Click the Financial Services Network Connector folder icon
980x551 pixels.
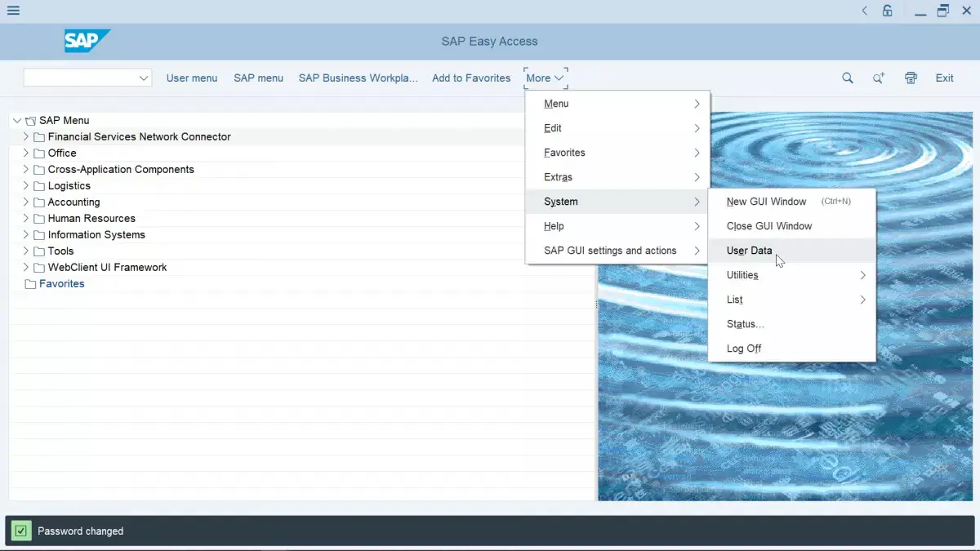coord(39,137)
